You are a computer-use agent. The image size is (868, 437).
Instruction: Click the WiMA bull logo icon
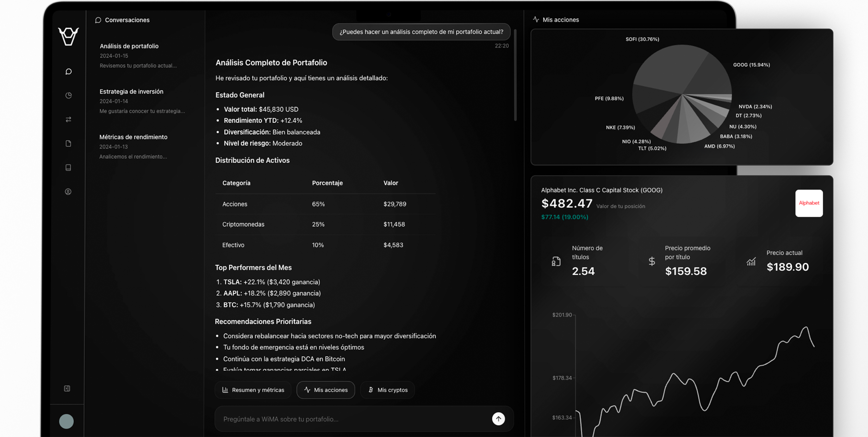68,36
